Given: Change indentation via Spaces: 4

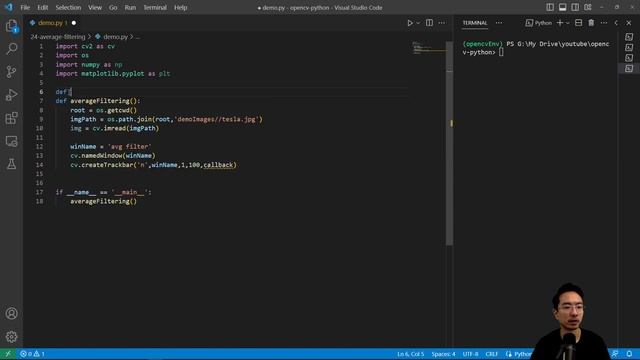Looking at the screenshot, I should (x=443, y=354).
